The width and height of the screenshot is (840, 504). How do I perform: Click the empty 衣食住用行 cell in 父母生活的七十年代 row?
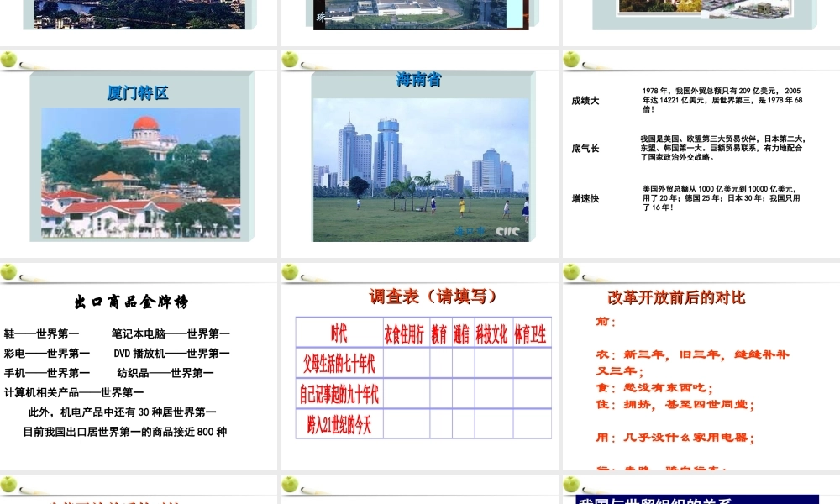tap(406, 363)
